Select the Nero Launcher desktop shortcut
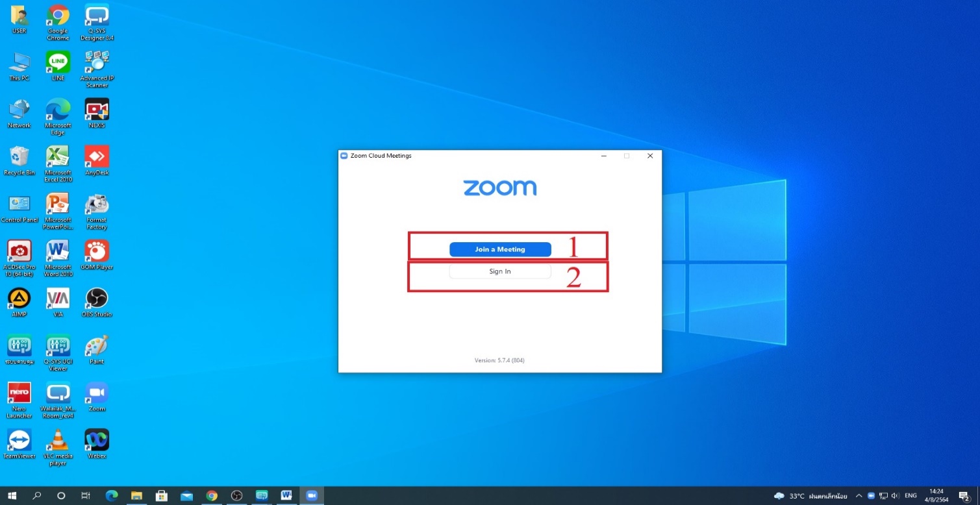The height and width of the screenshot is (505, 980). [19, 400]
